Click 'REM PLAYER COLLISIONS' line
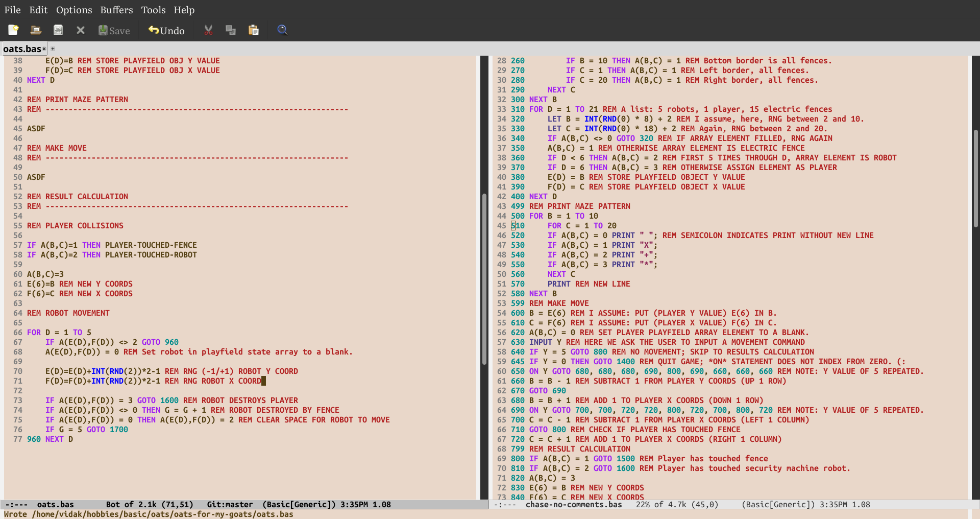The width and height of the screenshot is (980, 519). coord(75,226)
